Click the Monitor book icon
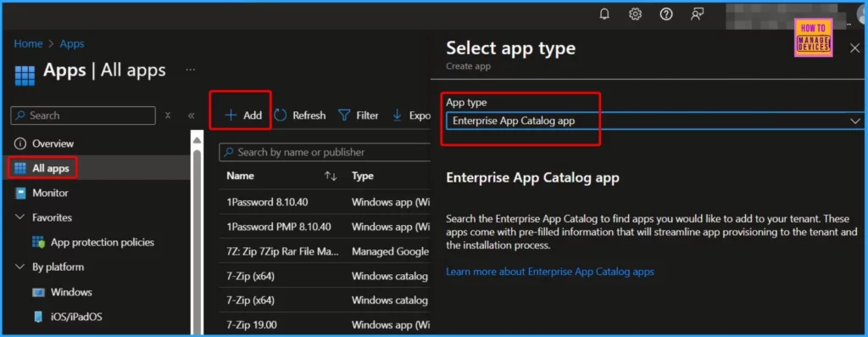868x337 pixels. click(x=20, y=193)
